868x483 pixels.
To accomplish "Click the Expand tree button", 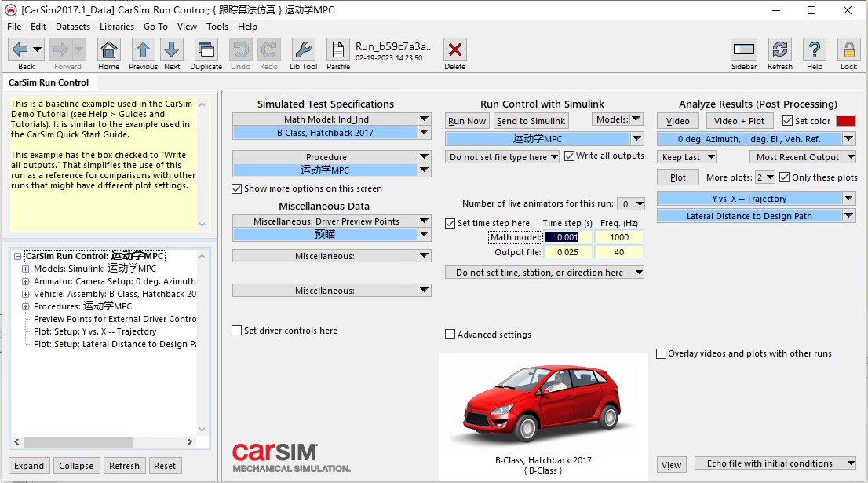I will coord(29,466).
